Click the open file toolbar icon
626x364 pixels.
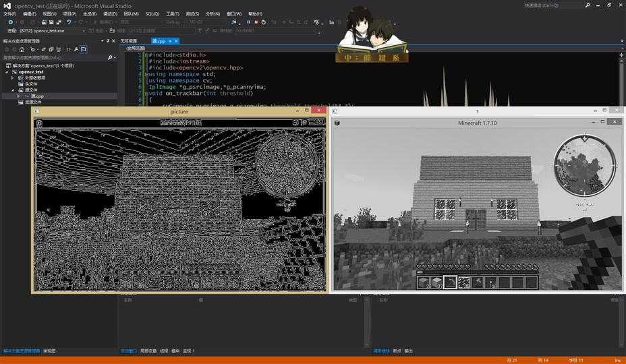tap(44, 22)
